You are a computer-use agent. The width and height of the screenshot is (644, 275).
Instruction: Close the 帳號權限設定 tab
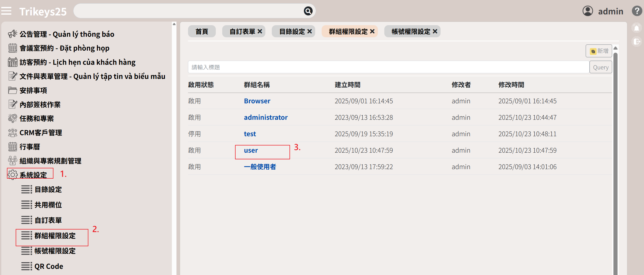pyautogui.click(x=435, y=31)
